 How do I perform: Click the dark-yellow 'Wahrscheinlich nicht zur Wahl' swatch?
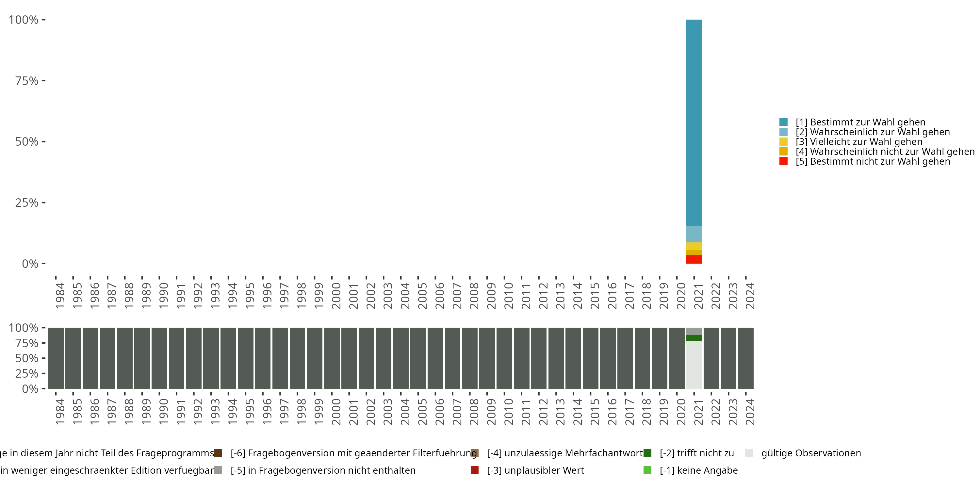pos(783,152)
